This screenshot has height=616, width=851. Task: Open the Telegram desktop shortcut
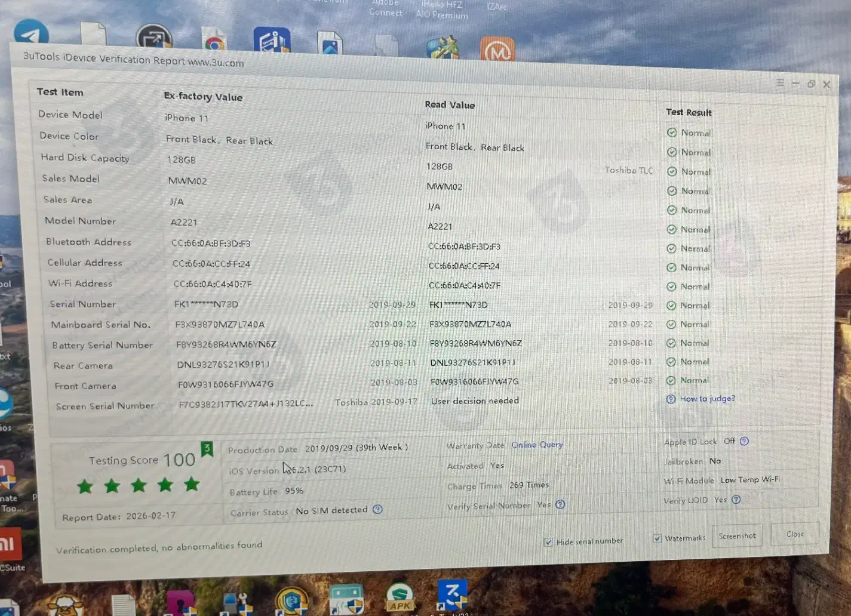(31, 32)
